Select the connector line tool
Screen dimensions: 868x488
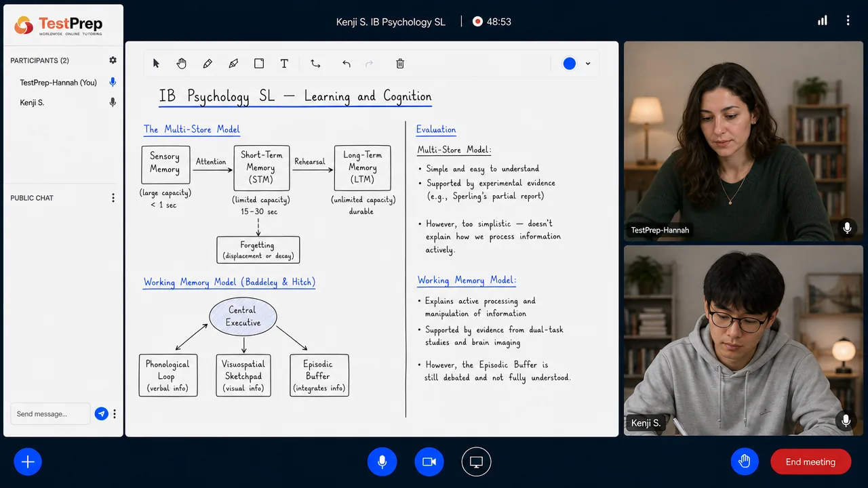[x=315, y=64]
